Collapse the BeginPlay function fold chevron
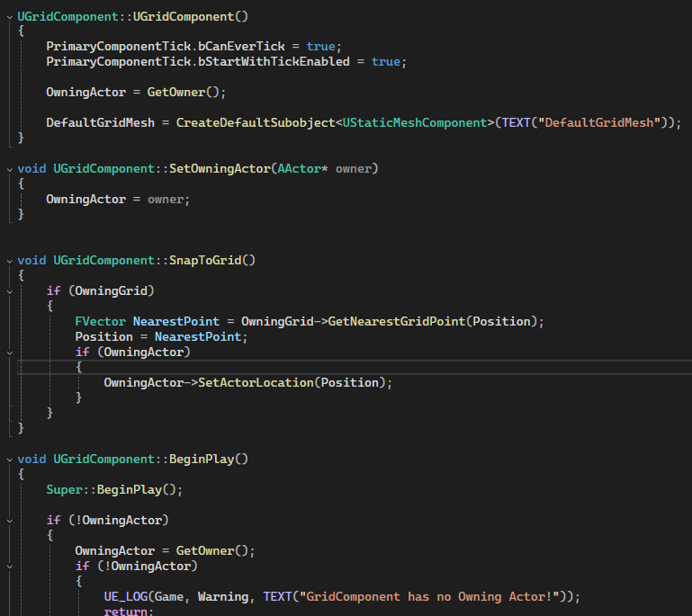 [9, 460]
